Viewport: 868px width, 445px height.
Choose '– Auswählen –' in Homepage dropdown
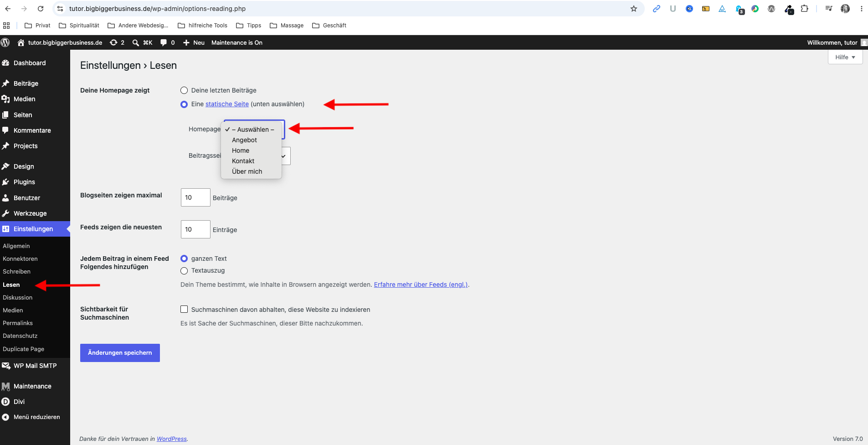[251, 129]
